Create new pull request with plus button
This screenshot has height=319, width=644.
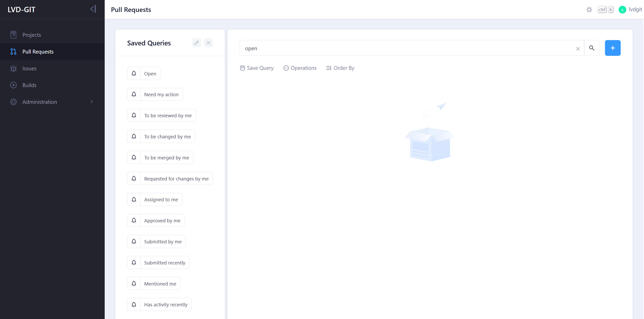pos(612,48)
